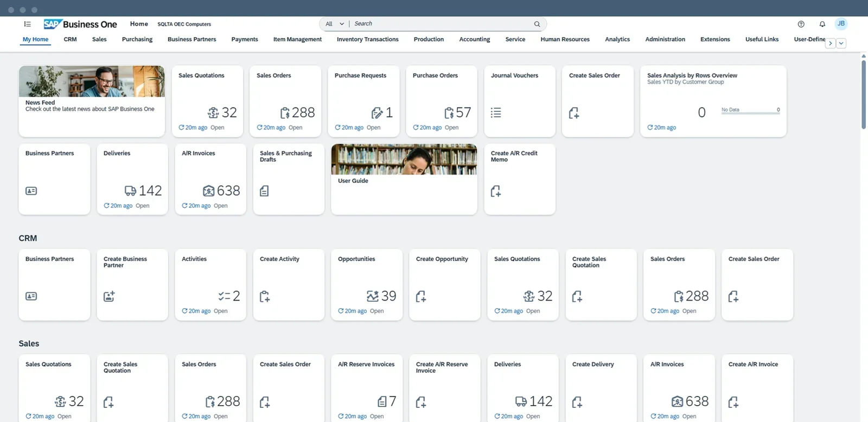The height and width of the screenshot is (422, 868).
Task: Open the help question mark icon
Action: (x=801, y=24)
